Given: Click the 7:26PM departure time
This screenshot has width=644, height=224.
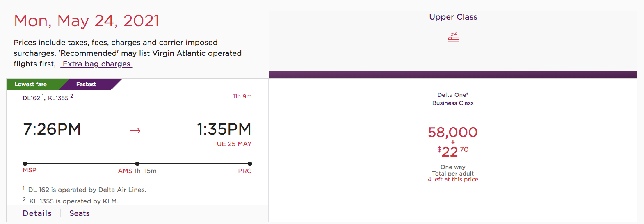Looking at the screenshot, I should coord(52,129).
